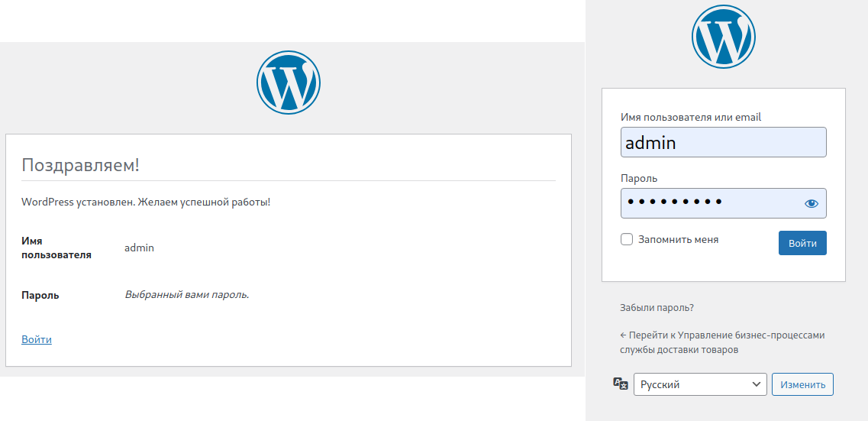The width and height of the screenshot is (868, 421).
Task: Focus the 'Пароль' password field
Action: (x=724, y=203)
